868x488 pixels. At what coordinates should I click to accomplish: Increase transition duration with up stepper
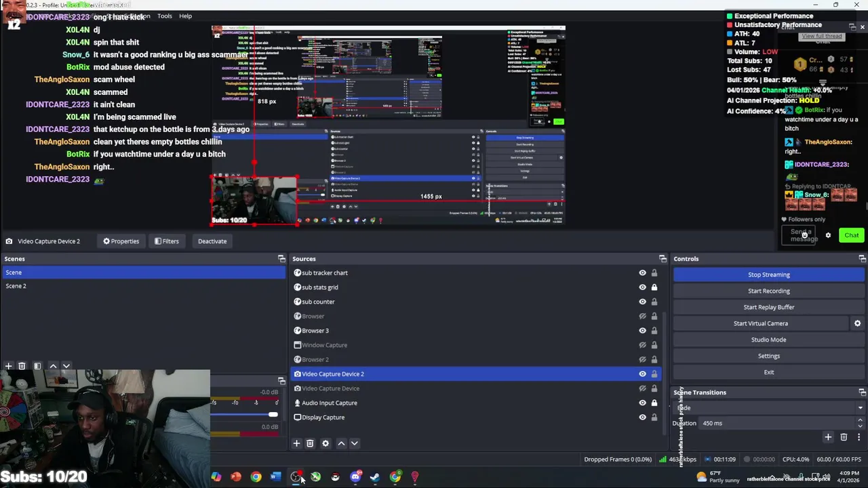860,420
